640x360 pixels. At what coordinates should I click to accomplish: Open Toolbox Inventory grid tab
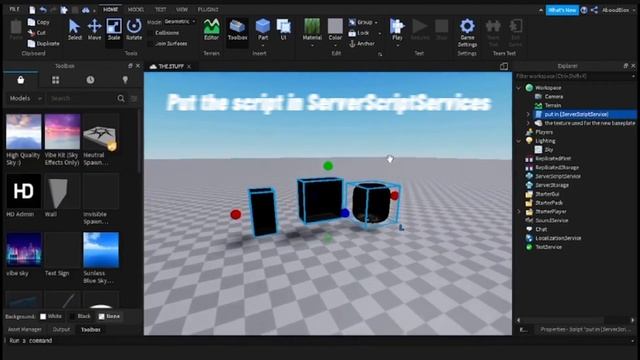(x=56, y=80)
